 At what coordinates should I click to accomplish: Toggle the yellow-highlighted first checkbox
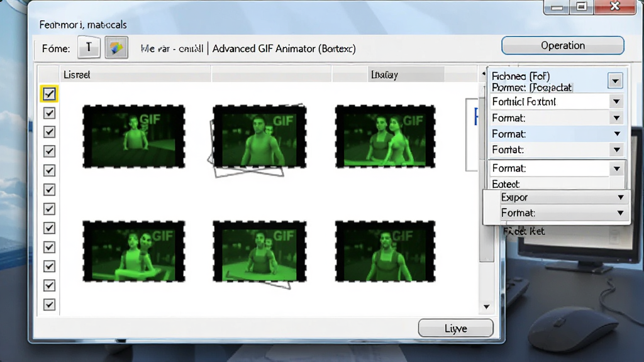[x=49, y=94]
